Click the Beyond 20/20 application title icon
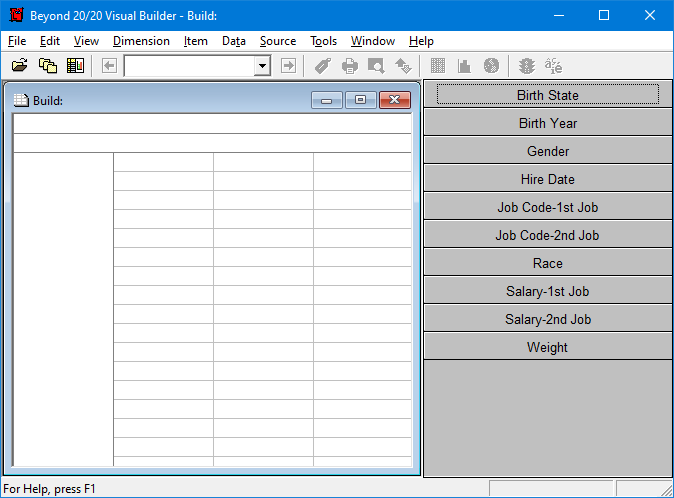 [x=17, y=15]
